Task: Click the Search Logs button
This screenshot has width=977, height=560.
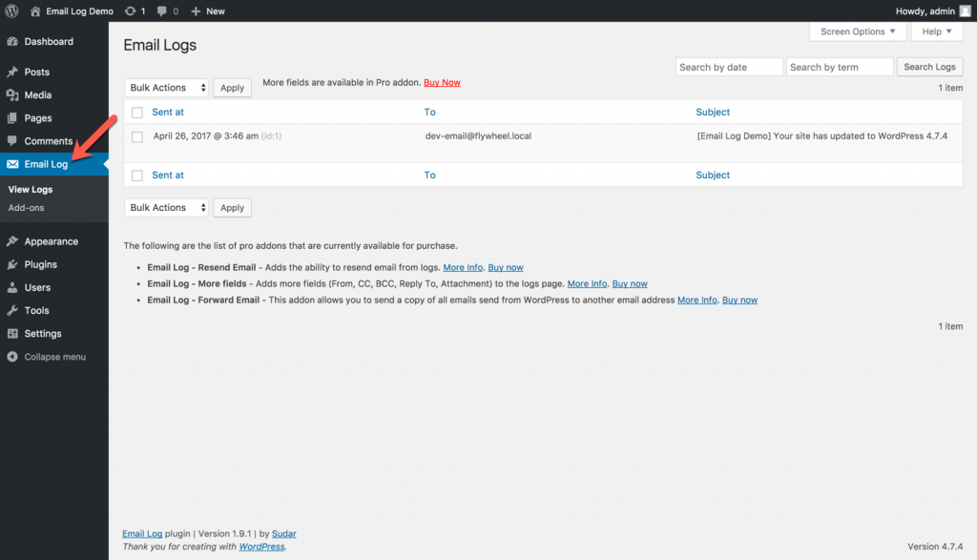Action: click(x=929, y=67)
